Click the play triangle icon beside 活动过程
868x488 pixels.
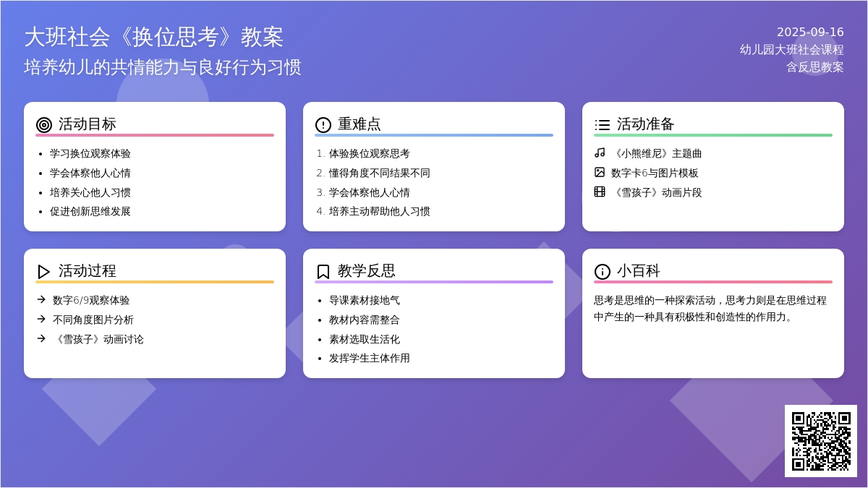(44, 272)
